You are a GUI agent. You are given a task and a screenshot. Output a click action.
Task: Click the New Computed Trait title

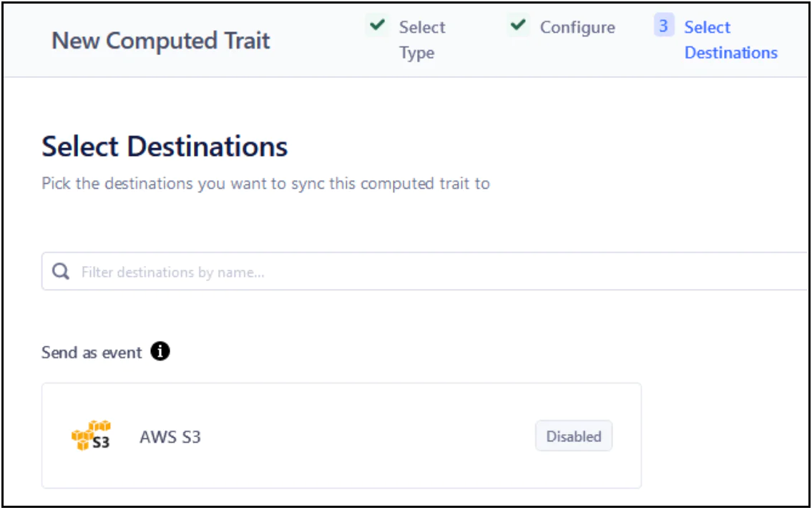(161, 41)
